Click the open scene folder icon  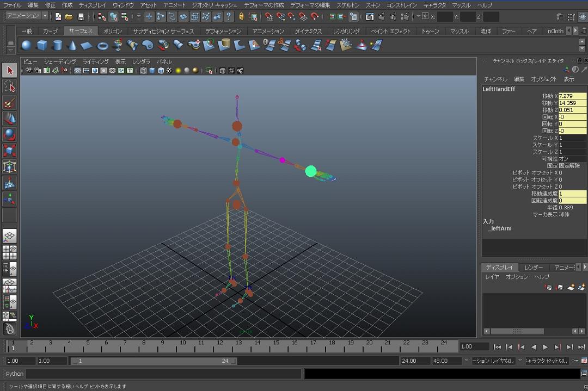[x=69, y=17]
